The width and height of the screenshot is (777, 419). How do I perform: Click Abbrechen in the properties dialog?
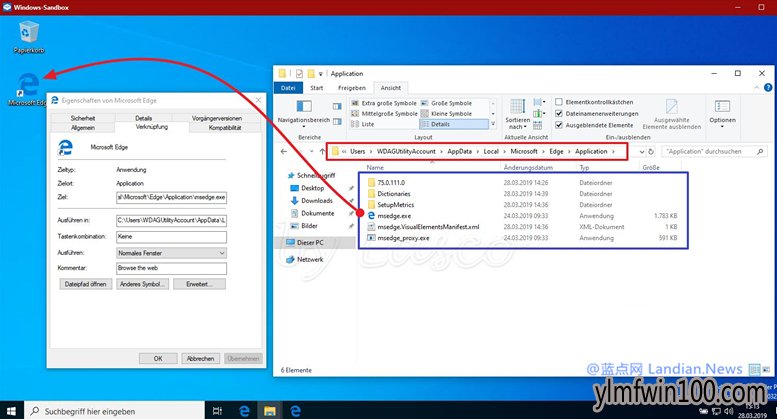pyautogui.click(x=201, y=359)
